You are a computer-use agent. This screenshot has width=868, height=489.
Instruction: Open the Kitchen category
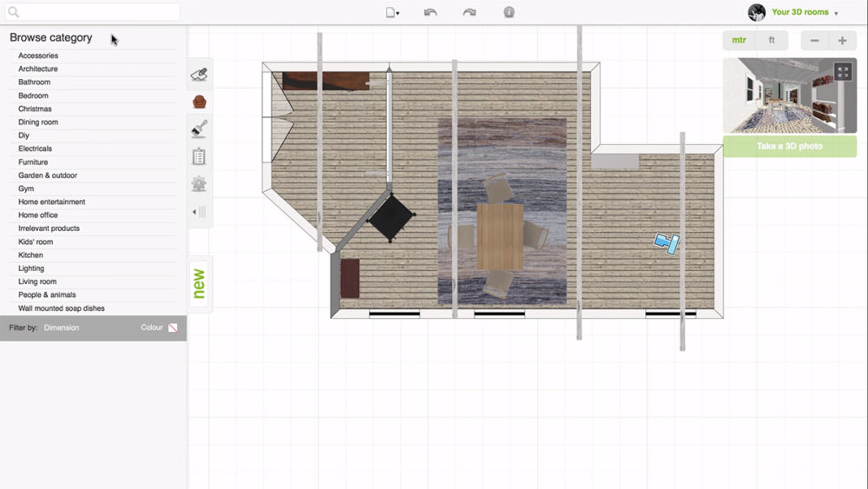30,254
